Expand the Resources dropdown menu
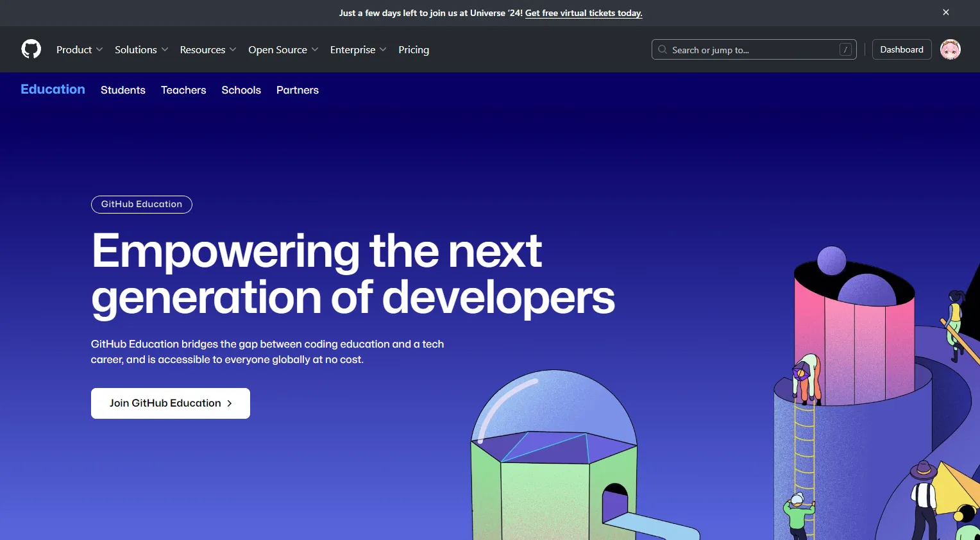980x540 pixels. [208, 49]
